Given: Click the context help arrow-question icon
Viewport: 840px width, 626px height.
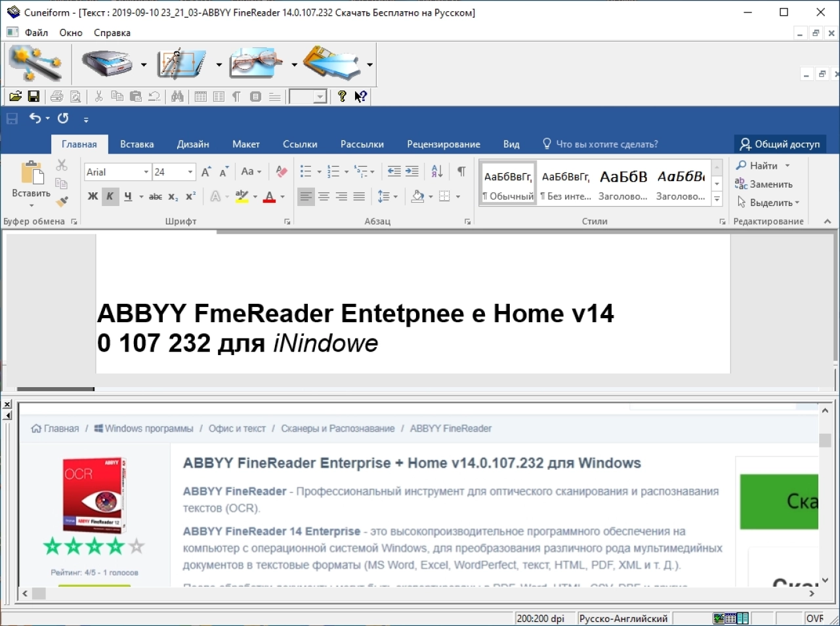Looking at the screenshot, I should click(360, 96).
